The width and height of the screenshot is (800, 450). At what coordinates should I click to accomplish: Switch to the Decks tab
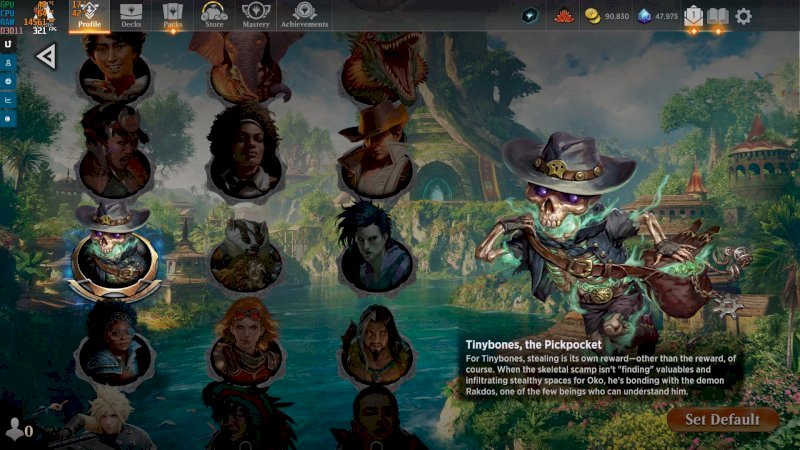pyautogui.click(x=131, y=15)
